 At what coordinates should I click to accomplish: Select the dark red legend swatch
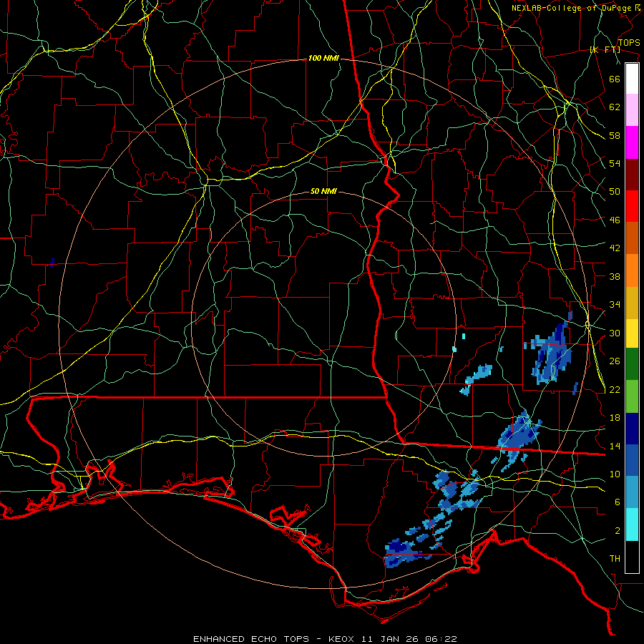[x=632, y=175]
